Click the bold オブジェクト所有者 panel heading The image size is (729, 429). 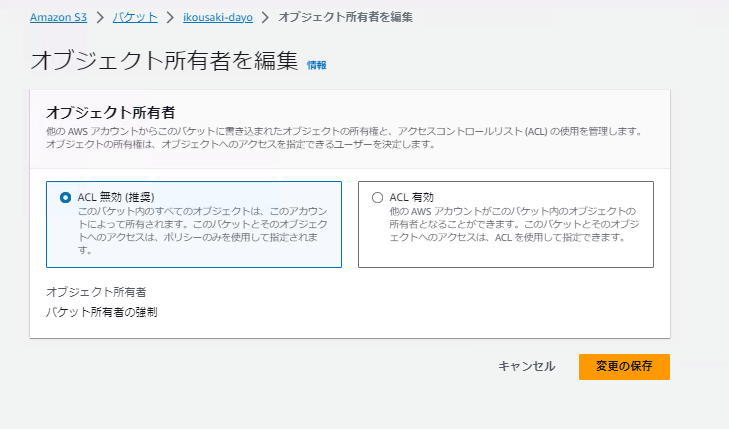tap(118, 112)
